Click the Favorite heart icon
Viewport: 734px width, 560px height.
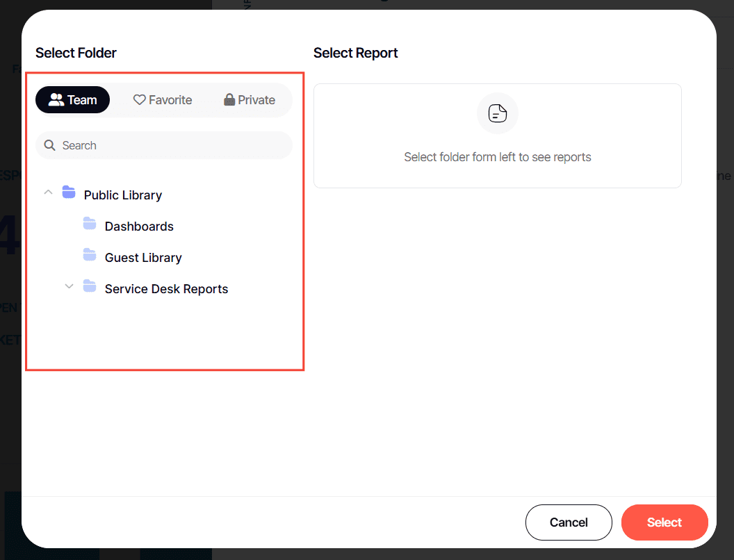(x=140, y=100)
